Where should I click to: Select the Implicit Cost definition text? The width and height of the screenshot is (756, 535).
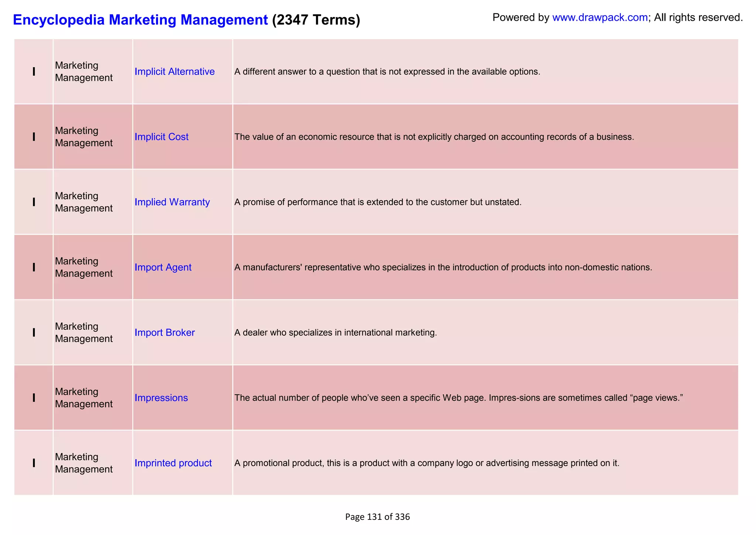[434, 137]
